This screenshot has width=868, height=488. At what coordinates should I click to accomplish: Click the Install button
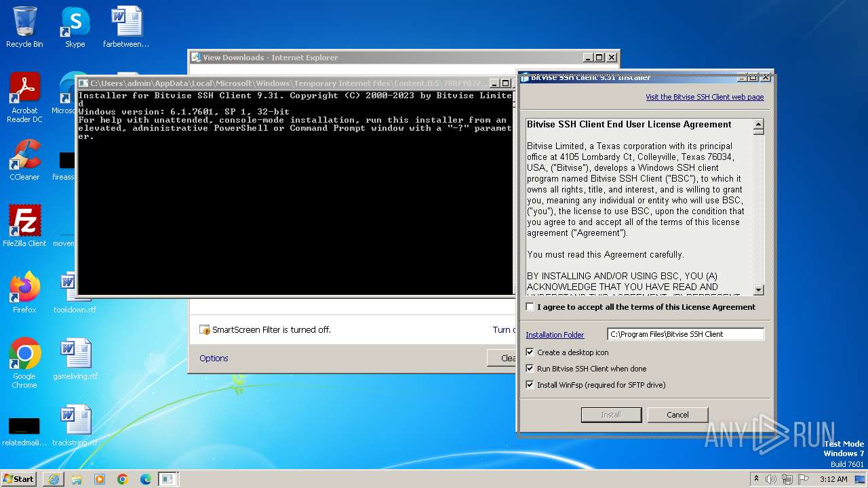[611, 415]
